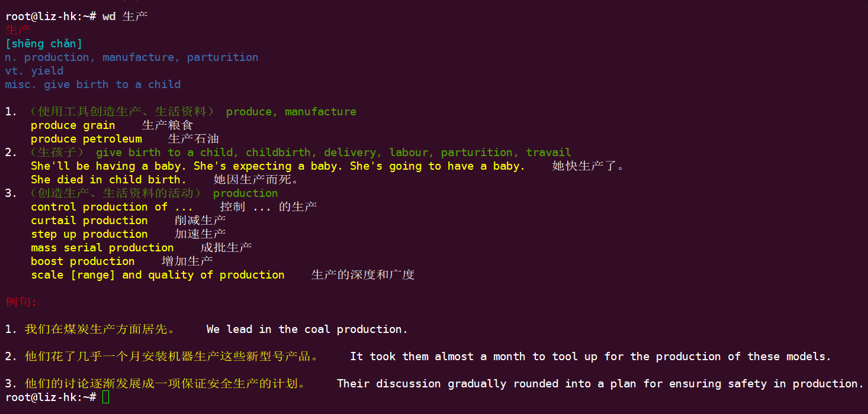Click the "control production of ..." phrase

pos(112,207)
